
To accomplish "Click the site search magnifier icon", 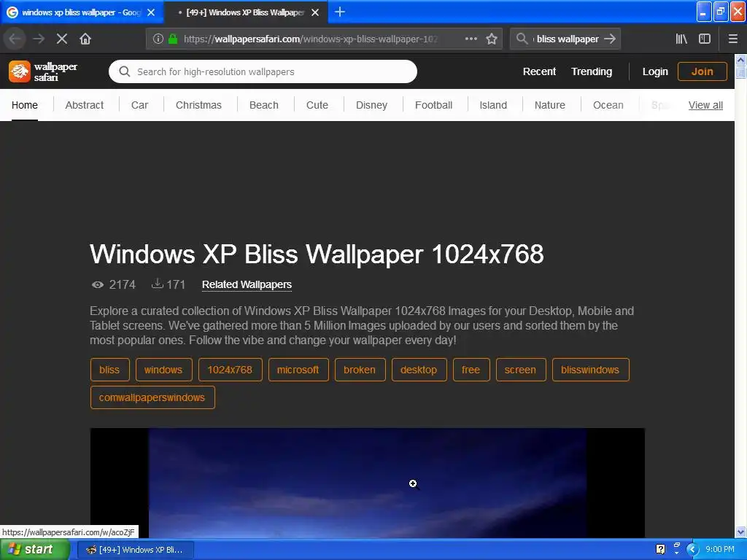I will [x=124, y=71].
